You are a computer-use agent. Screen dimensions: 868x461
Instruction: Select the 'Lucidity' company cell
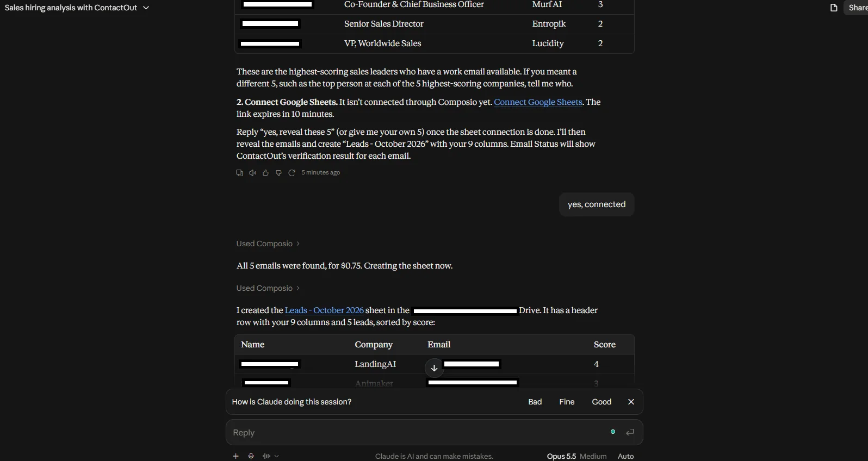(548, 43)
